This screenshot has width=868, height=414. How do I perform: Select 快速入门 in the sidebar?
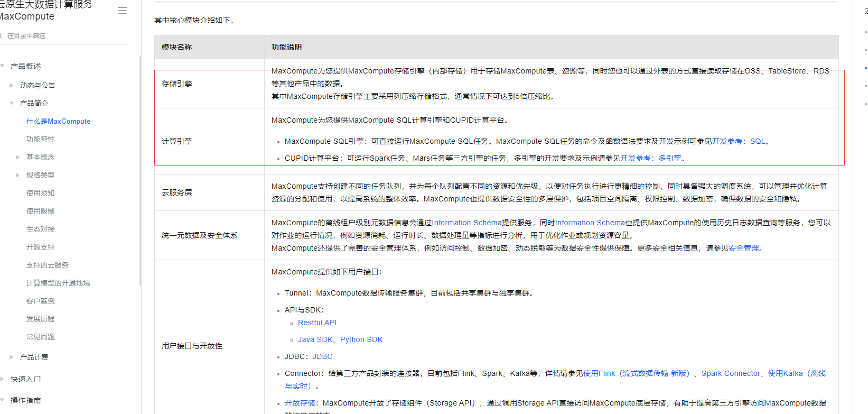(x=25, y=379)
